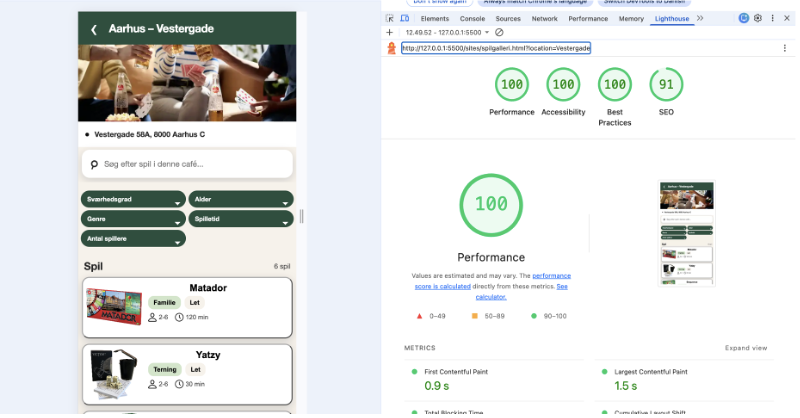Click the back arrow beside Aarhus – Vestergade
Image resolution: width=800 pixels, height=418 pixels.
click(x=94, y=30)
